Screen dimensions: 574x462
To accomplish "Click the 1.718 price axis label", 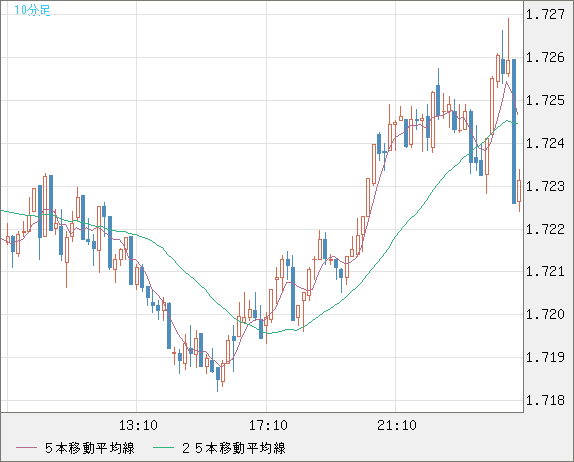I will click(545, 400).
